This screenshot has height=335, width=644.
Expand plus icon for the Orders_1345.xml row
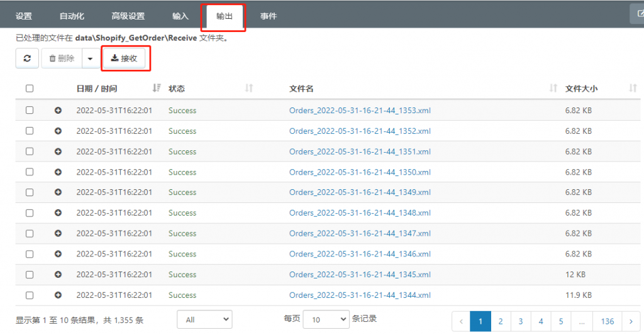tap(58, 274)
